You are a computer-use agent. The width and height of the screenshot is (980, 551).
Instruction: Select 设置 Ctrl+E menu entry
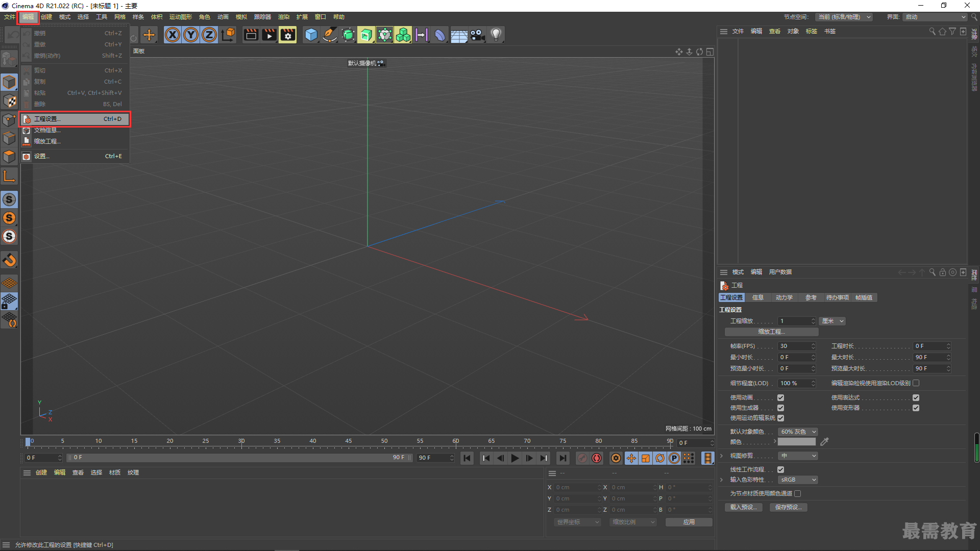click(75, 157)
